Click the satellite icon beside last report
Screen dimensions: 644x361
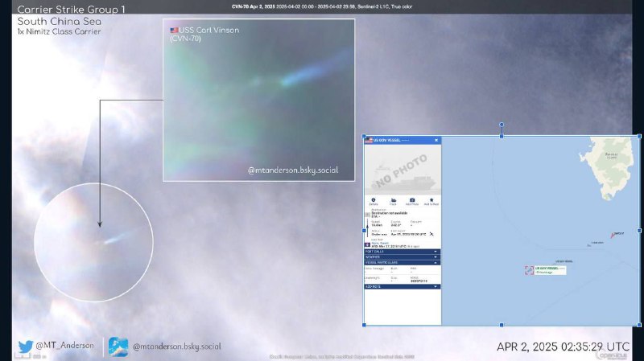coord(431,234)
